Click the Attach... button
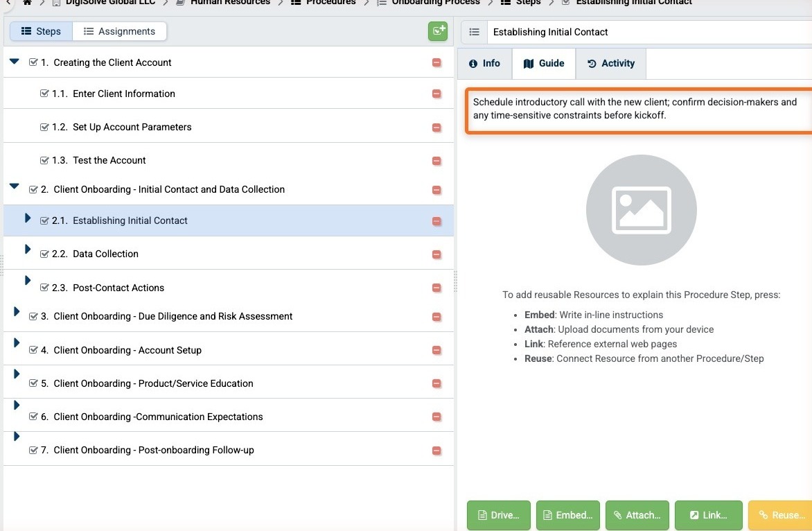This screenshot has width=812, height=531. 637,515
